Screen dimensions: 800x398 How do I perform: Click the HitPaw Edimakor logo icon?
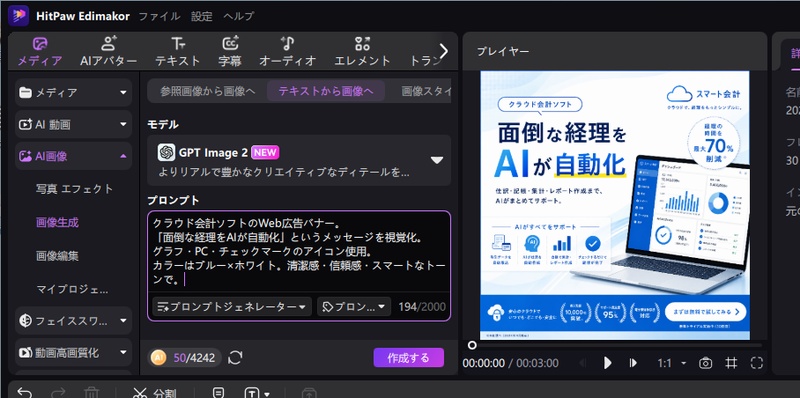tap(18, 16)
